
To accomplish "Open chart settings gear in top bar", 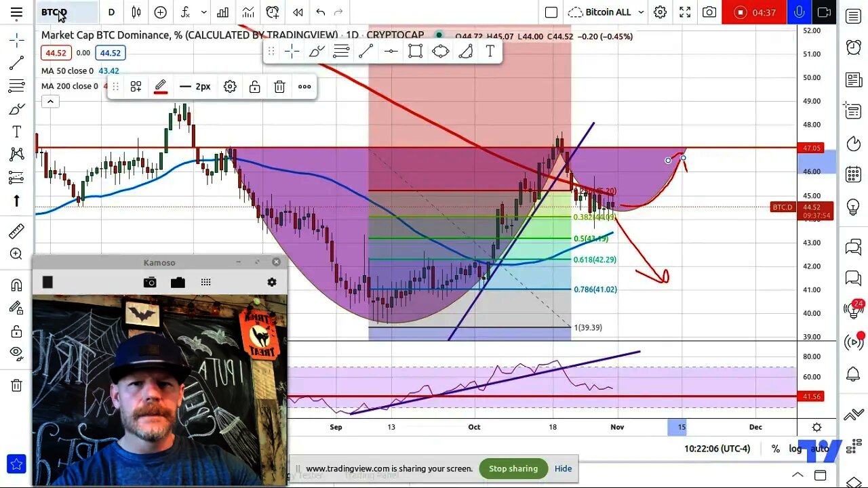I will [660, 12].
